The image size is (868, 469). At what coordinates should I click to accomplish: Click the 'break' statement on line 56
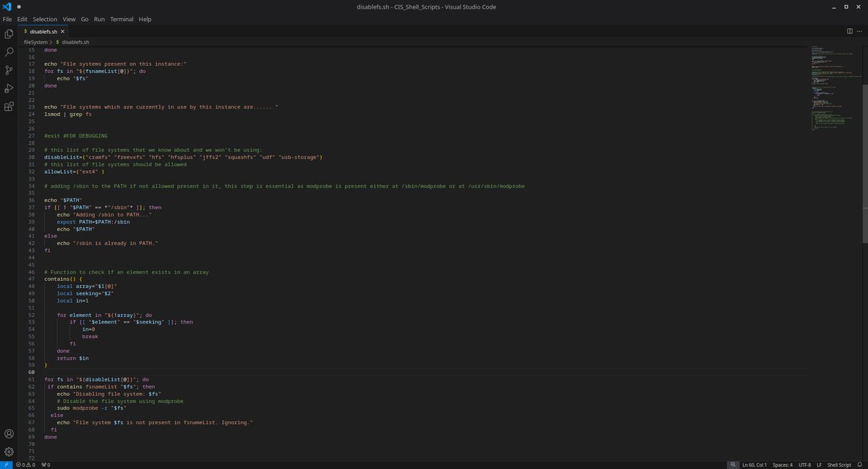point(90,337)
